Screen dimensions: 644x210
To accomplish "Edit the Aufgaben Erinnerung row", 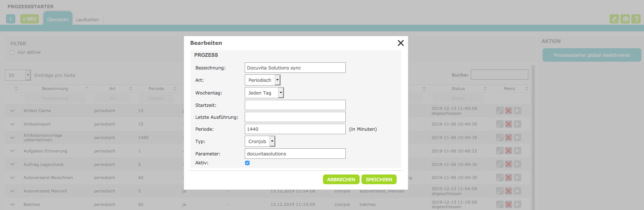I will 500,151.
